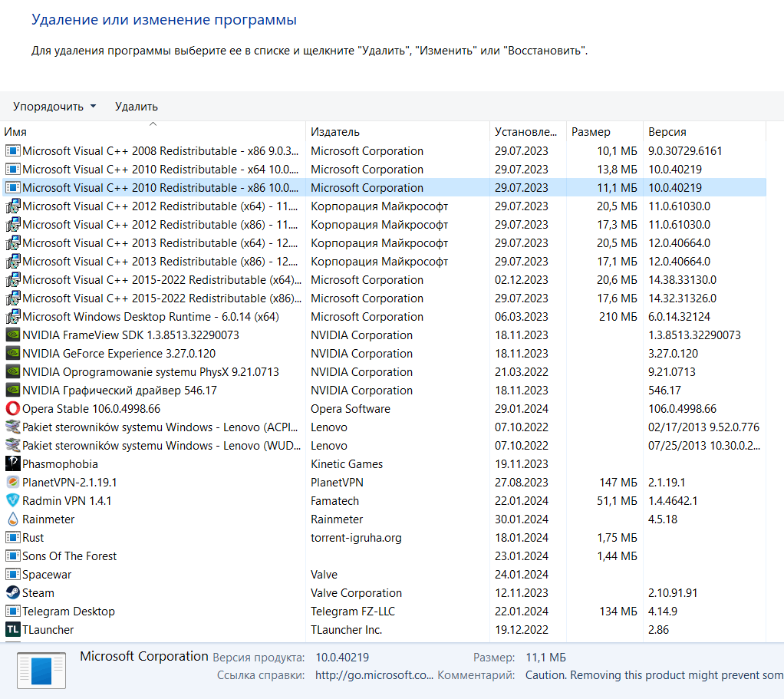Click the Visual C++ 2015-2022 (x64) icon
Viewport: 784px width, 699px height.
13,280
